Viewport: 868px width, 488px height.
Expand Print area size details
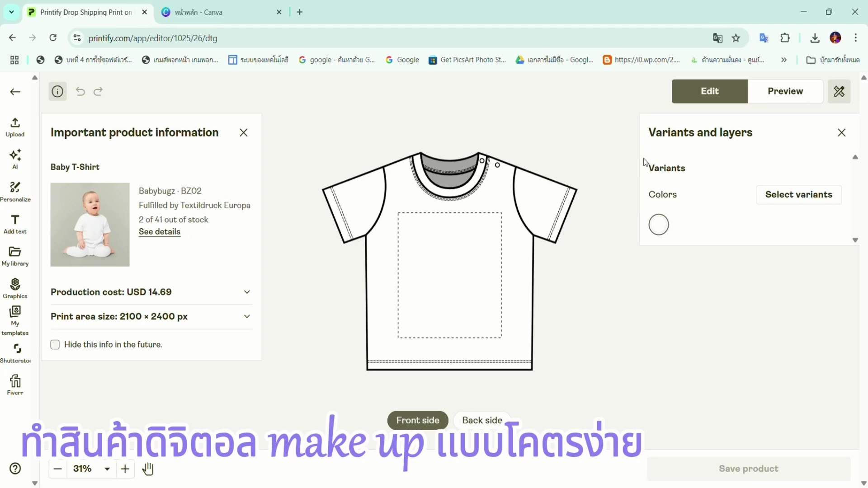(x=247, y=316)
